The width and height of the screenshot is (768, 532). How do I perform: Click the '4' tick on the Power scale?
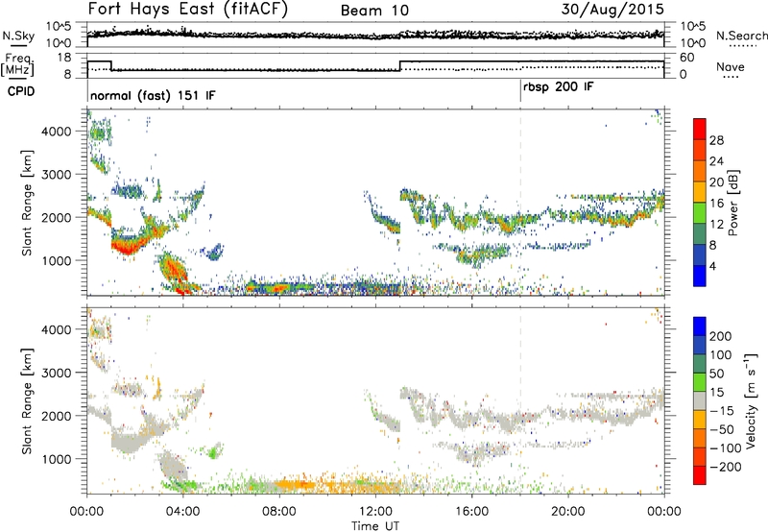point(712,266)
